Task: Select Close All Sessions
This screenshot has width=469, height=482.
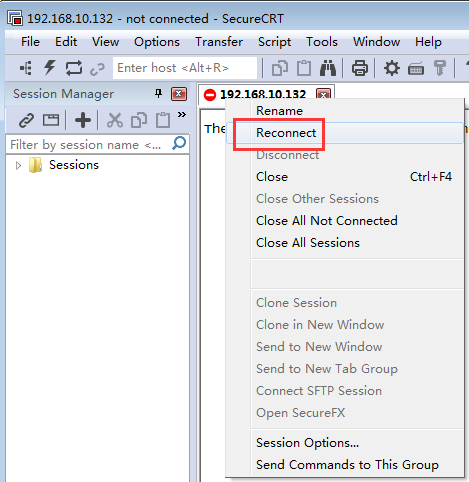Action: 345,243
